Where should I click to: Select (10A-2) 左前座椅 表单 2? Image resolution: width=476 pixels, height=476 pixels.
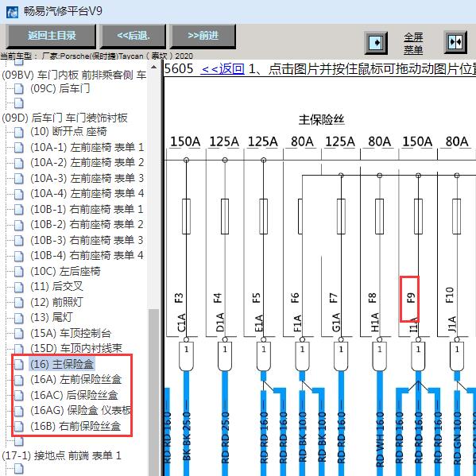tap(87, 162)
